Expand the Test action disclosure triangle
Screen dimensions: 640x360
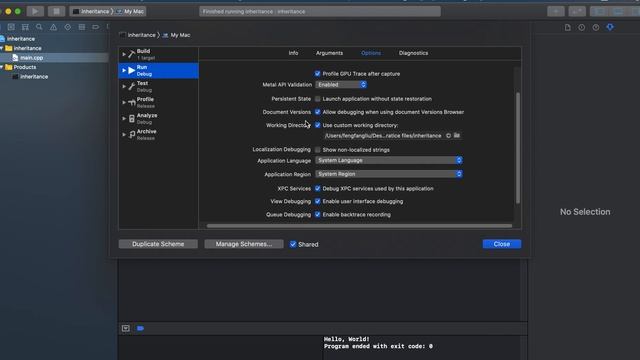tap(124, 86)
